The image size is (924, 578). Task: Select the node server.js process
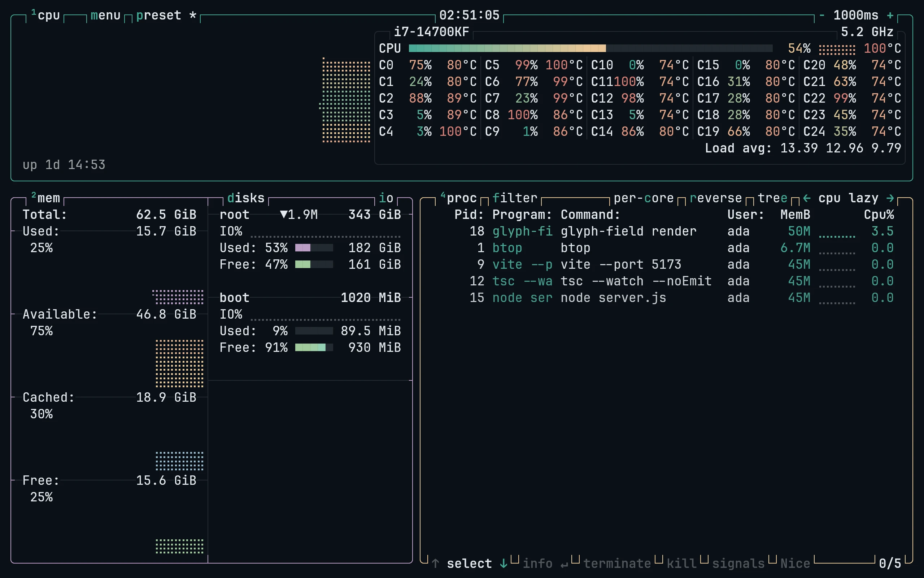point(666,298)
